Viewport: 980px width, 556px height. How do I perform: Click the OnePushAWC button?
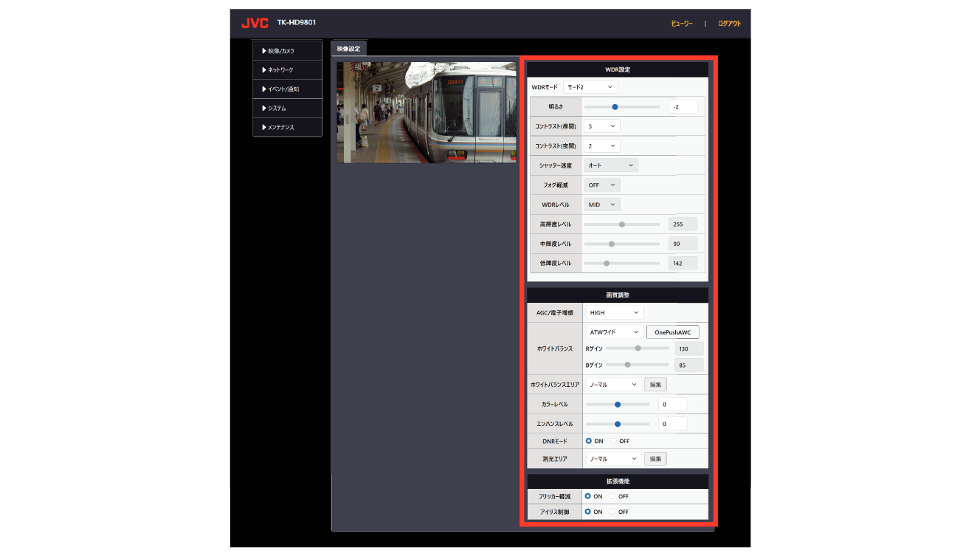pyautogui.click(x=673, y=332)
